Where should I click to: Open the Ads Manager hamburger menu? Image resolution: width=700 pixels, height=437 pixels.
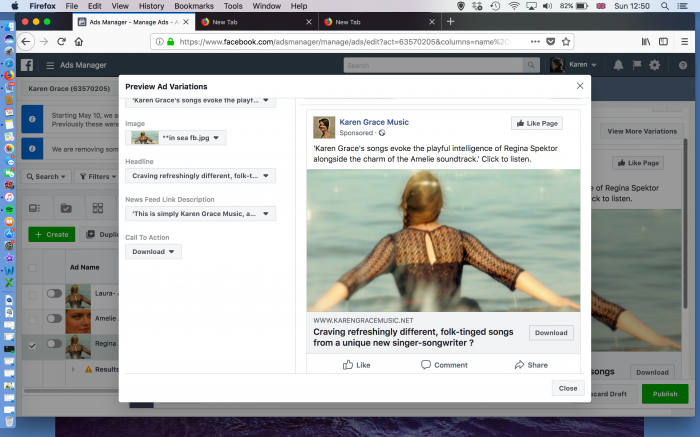point(50,65)
